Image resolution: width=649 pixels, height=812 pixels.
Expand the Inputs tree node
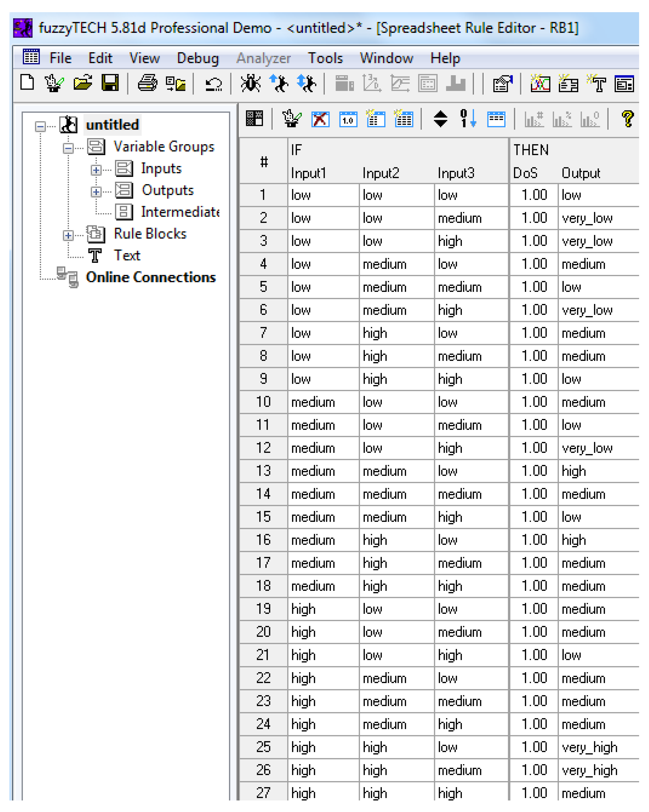[x=96, y=170]
